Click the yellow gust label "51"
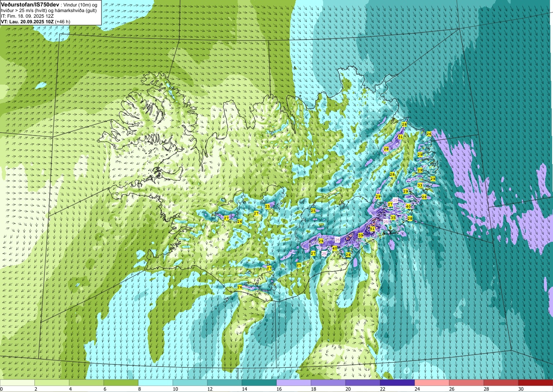Screen dimensions: 553x392 coord(372,229)
